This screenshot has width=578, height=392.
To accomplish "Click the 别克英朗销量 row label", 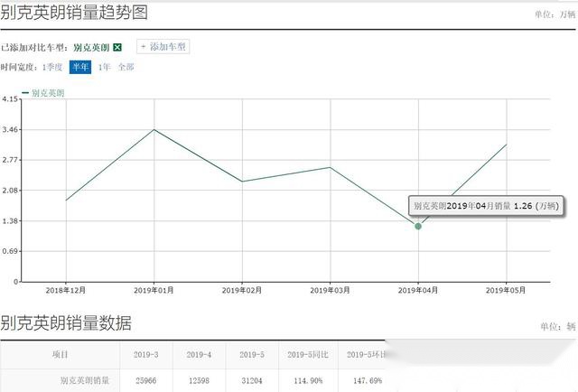I will pyautogui.click(x=85, y=380).
